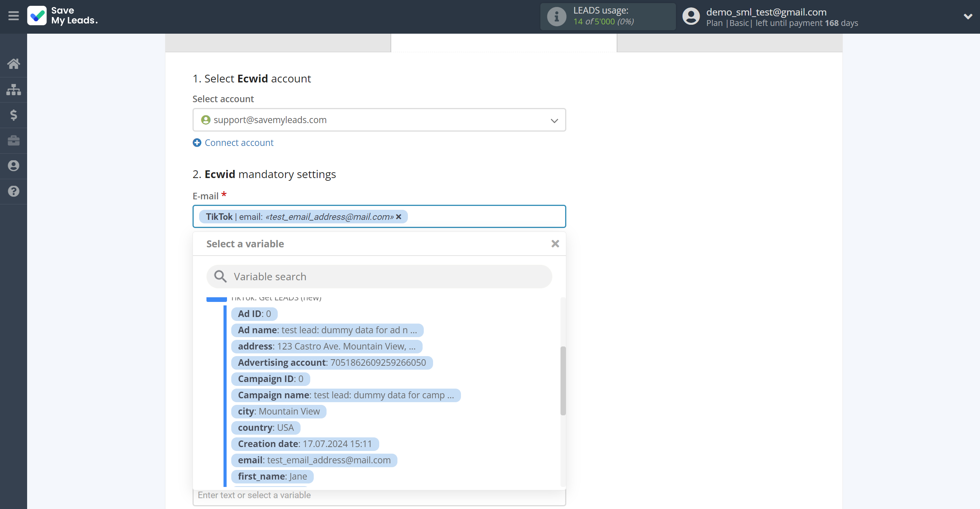Click the variable list scrollbar
Image resolution: width=980 pixels, height=509 pixels.
(563, 381)
